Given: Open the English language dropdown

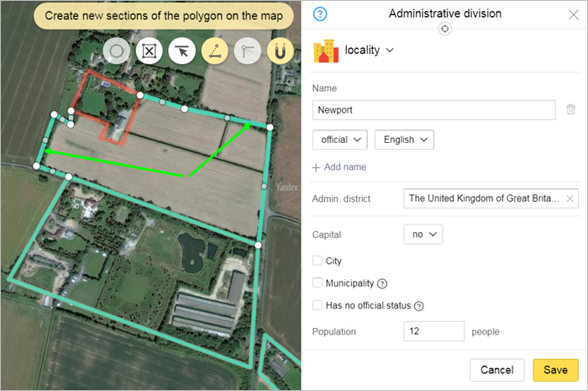Looking at the screenshot, I should click(x=404, y=140).
